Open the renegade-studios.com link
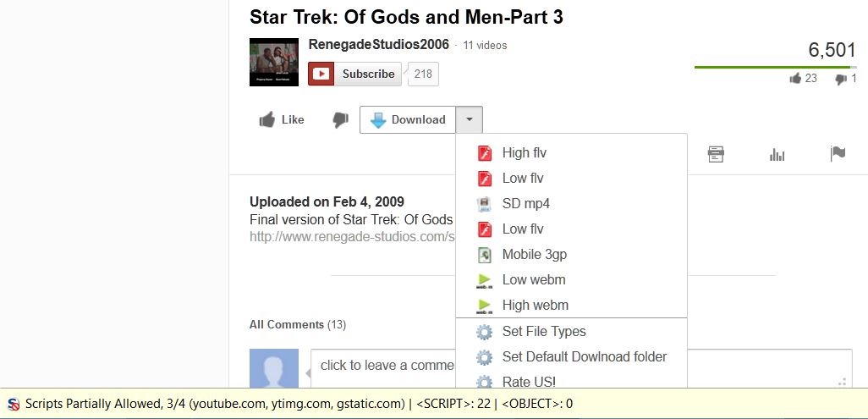Viewport: 868px width, 419px height. (x=352, y=237)
